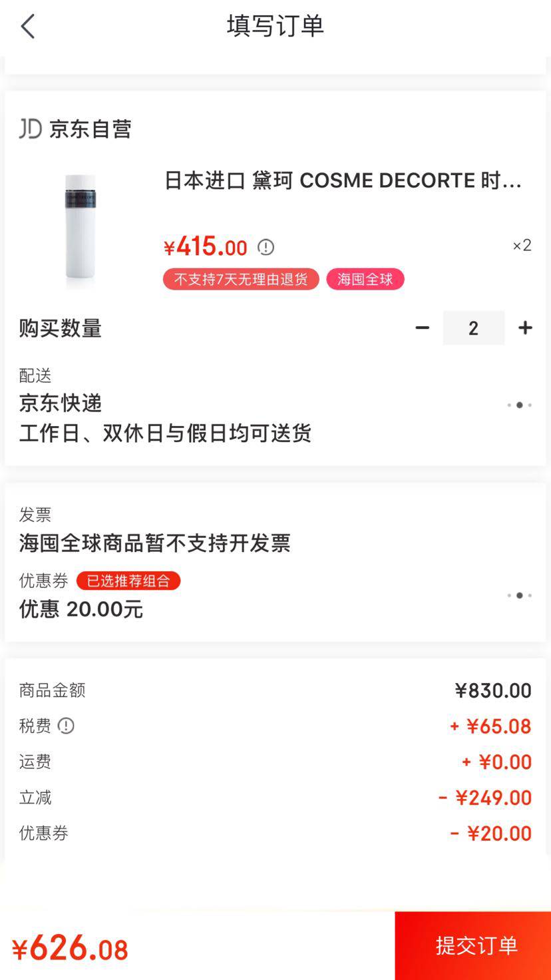Tap the 不支持7天无理由退货 tag
Viewport: 551px width, 980px height.
(241, 280)
